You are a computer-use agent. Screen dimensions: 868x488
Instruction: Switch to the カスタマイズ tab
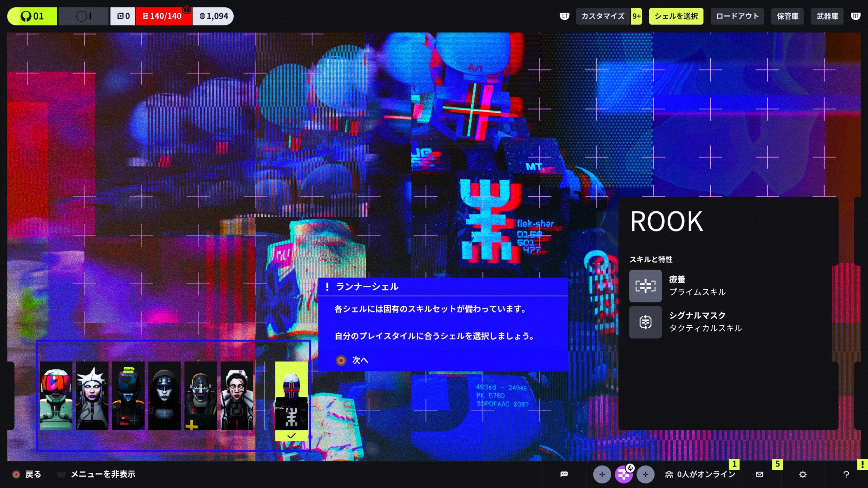603,16
